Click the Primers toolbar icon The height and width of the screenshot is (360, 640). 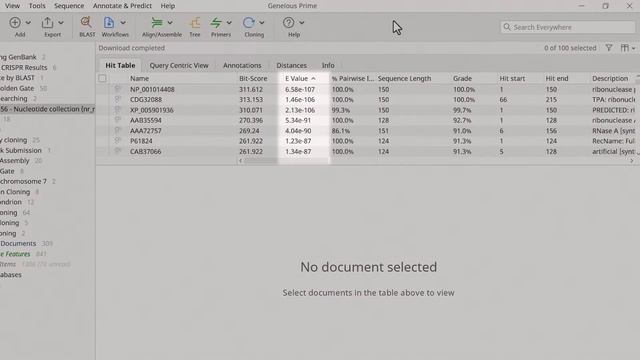[216, 23]
